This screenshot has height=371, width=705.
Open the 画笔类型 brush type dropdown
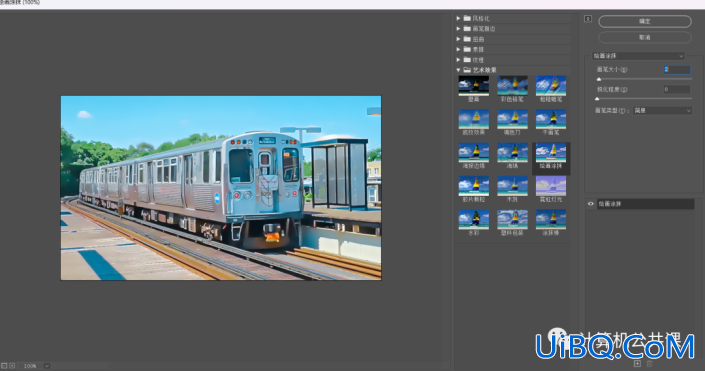(x=662, y=110)
